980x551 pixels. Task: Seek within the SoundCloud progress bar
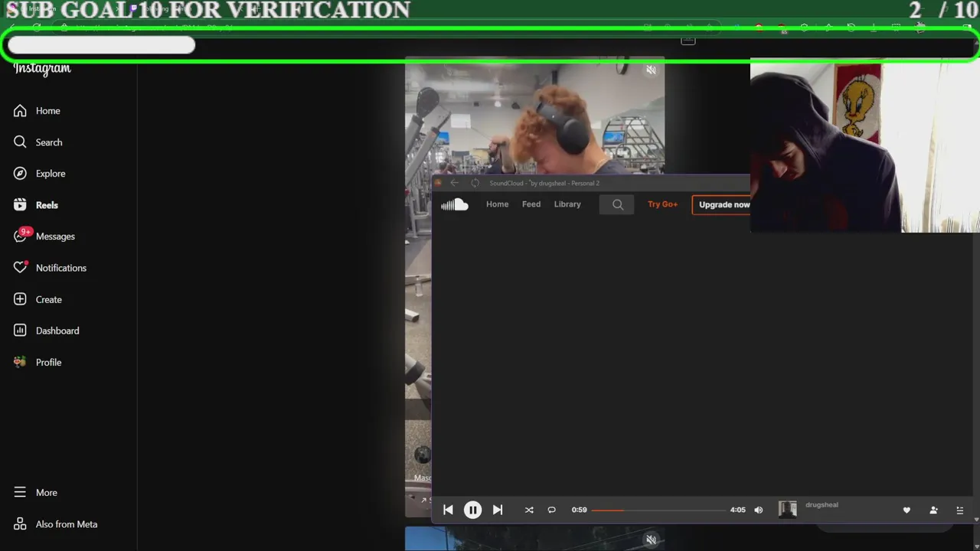(658, 510)
